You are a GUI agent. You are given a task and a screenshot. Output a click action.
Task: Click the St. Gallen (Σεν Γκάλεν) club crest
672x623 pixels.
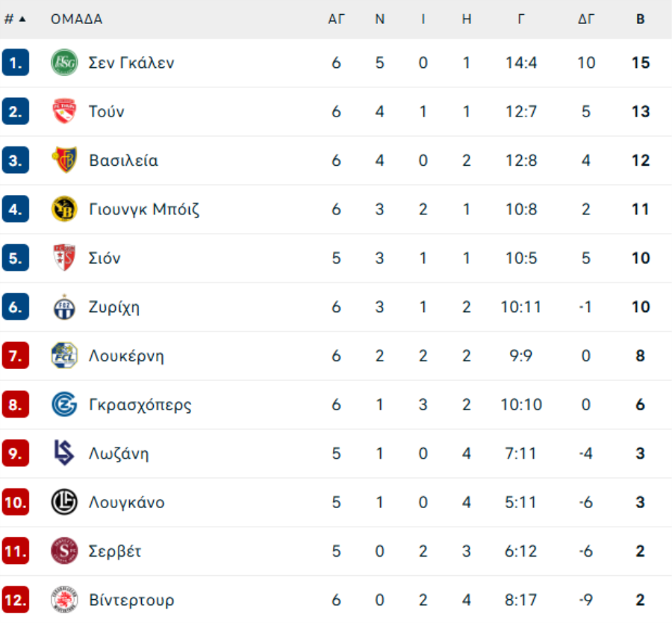coord(64,63)
